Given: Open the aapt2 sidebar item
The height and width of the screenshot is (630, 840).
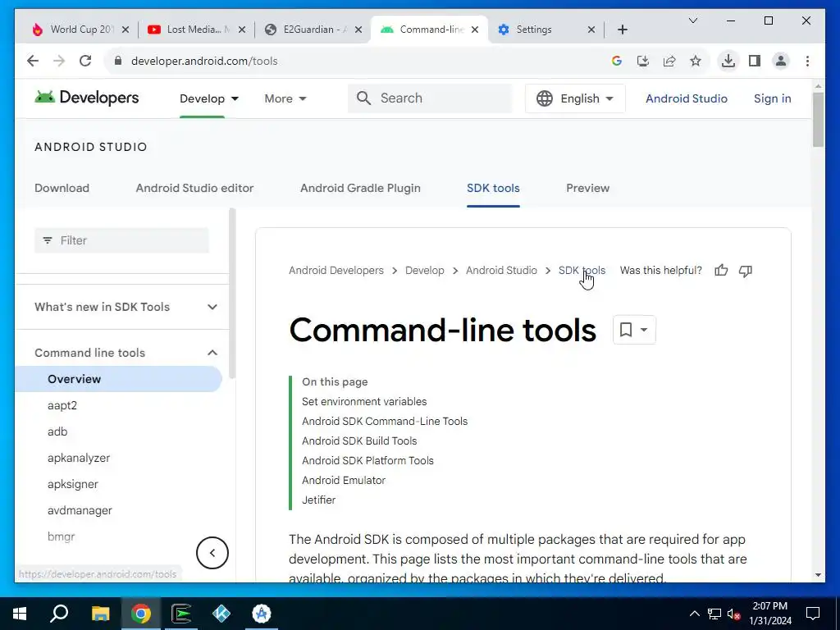Looking at the screenshot, I should (x=62, y=405).
